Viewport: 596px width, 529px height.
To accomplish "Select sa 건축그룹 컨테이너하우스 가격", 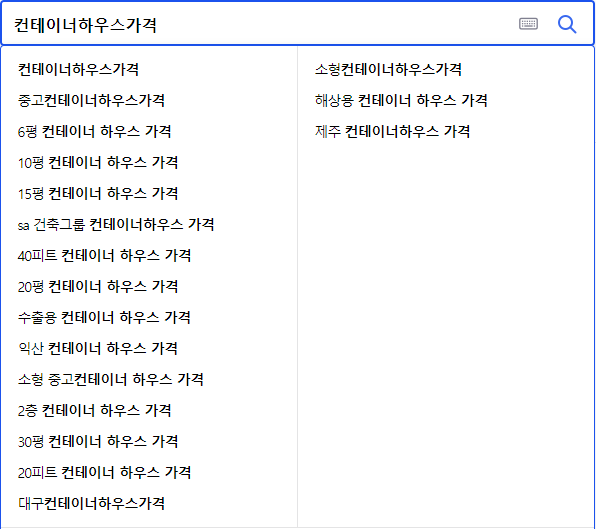I will [x=116, y=225].
